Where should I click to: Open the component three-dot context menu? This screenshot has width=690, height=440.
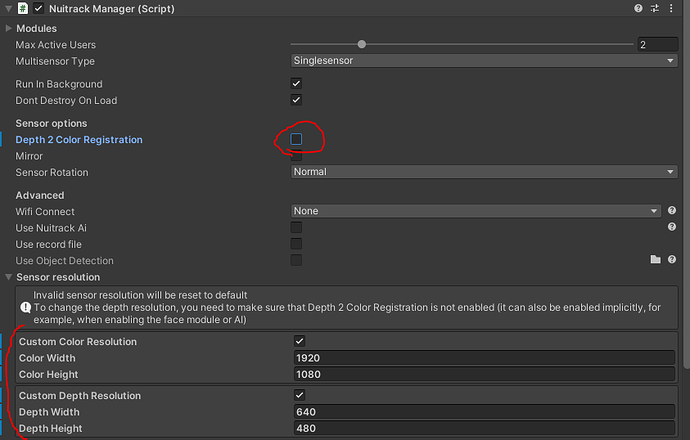pos(671,8)
